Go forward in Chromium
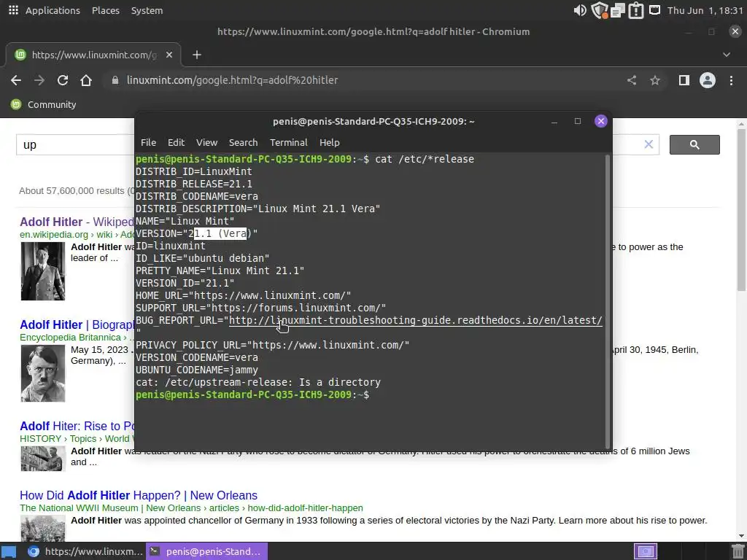The image size is (747, 560). pyautogui.click(x=39, y=80)
